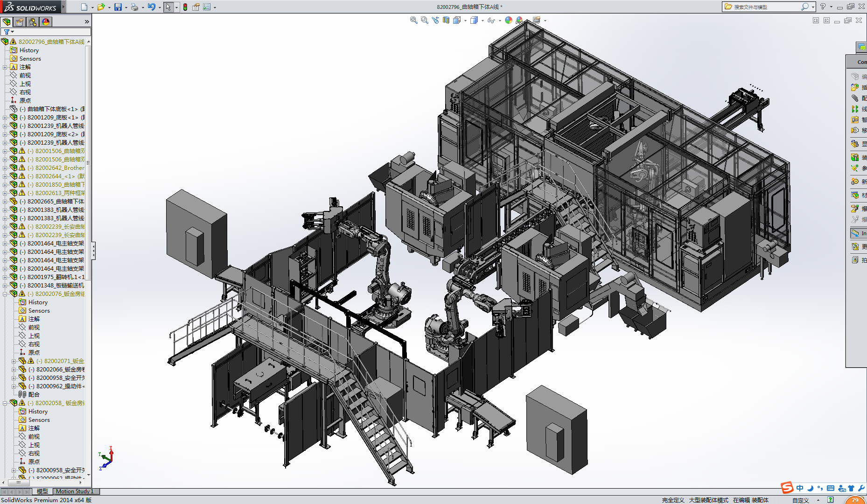Toggle the Sogou 中 input mode button
The height and width of the screenshot is (504, 867).
(800, 488)
